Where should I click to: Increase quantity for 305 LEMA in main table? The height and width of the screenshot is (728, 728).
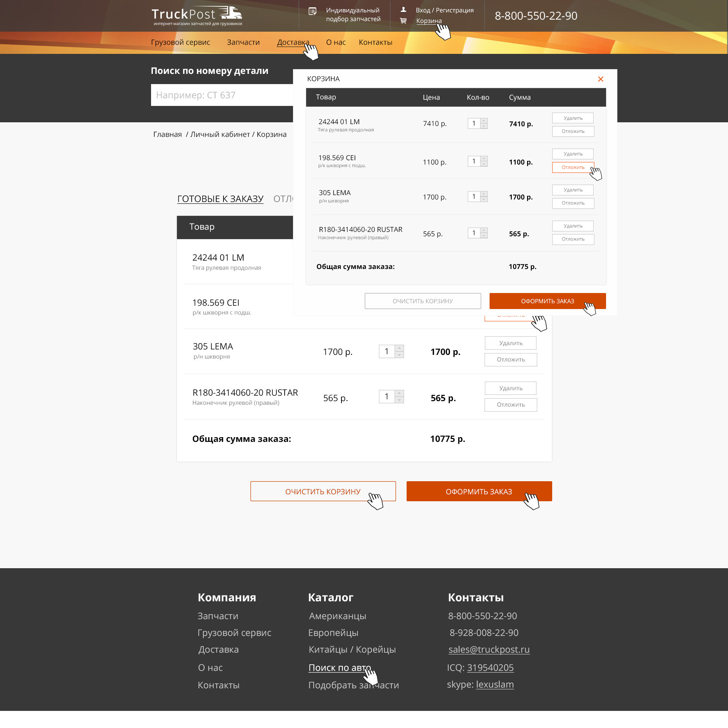pos(399,348)
